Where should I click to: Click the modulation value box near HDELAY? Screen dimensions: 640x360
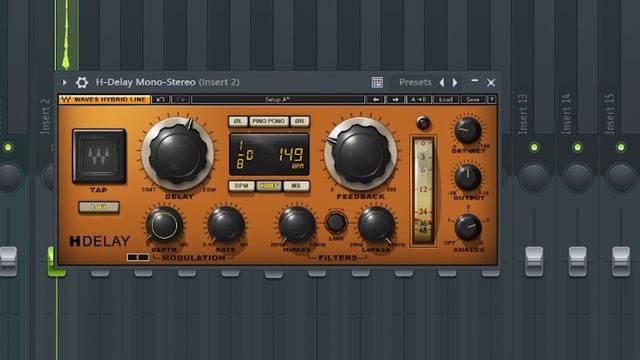(x=138, y=258)
